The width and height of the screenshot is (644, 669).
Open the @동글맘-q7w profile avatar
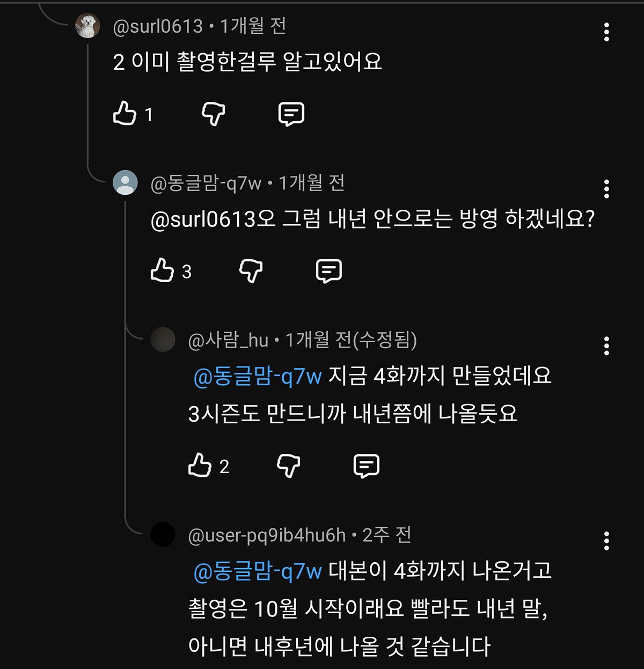point(125,182)
